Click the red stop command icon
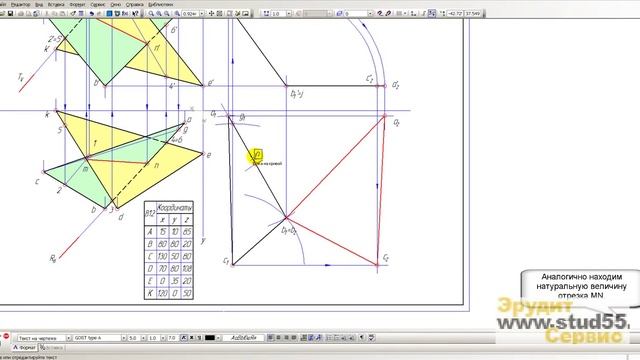Screen dimensions: 640x360 coord(6,336)
